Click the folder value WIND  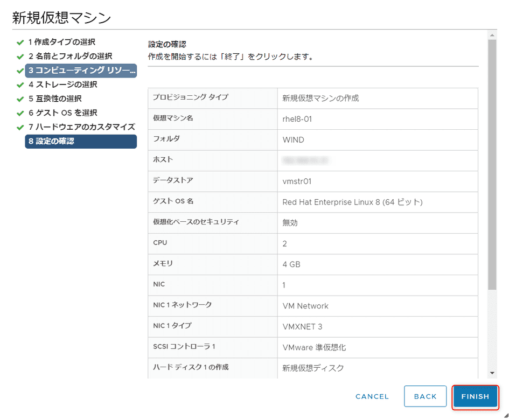coord(293,140)
